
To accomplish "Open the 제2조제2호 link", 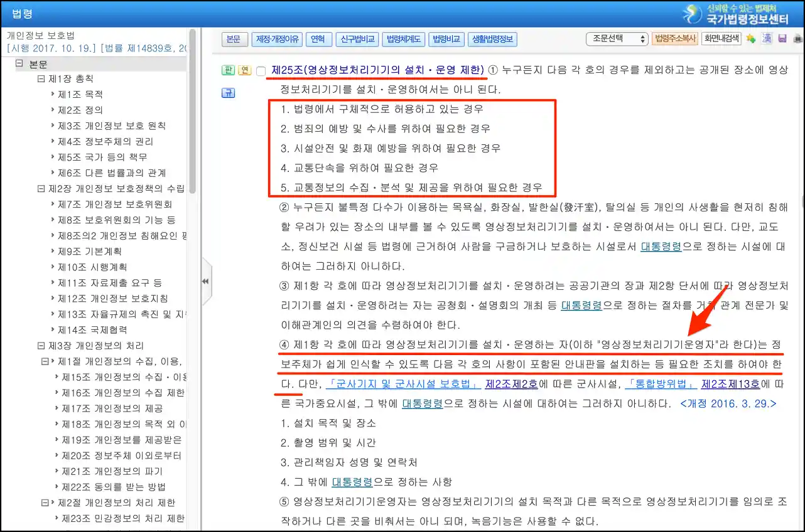I will [512, 384].
